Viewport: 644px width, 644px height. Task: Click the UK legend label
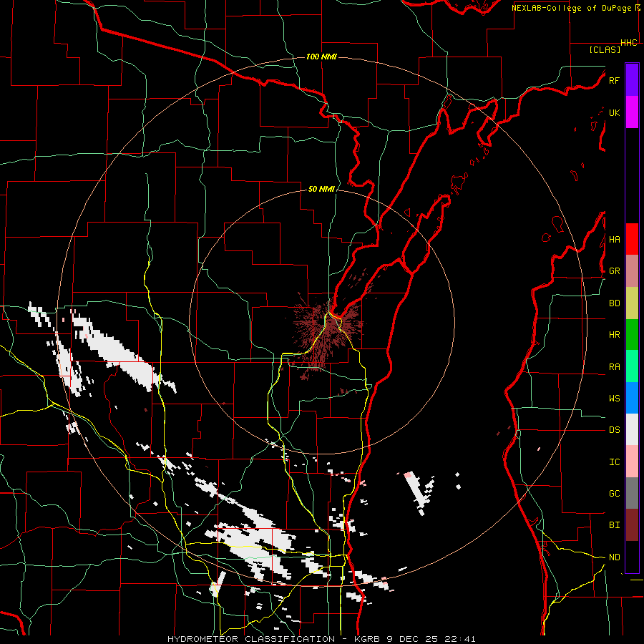point(614,112)
